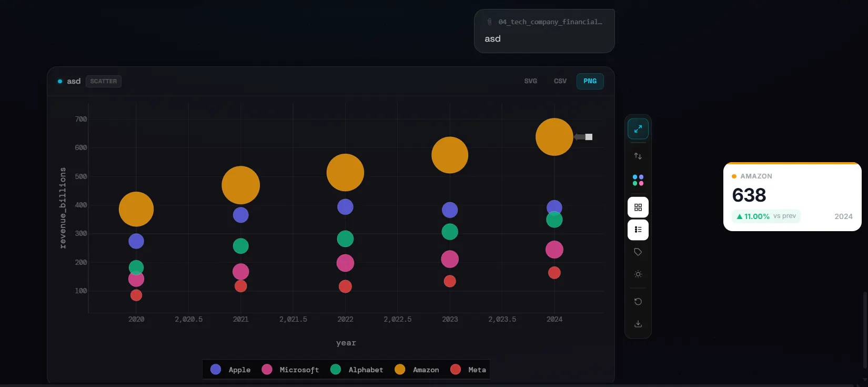
Task: Click the AMAZON heading in the tooltip card
Action: click(756, 176)
